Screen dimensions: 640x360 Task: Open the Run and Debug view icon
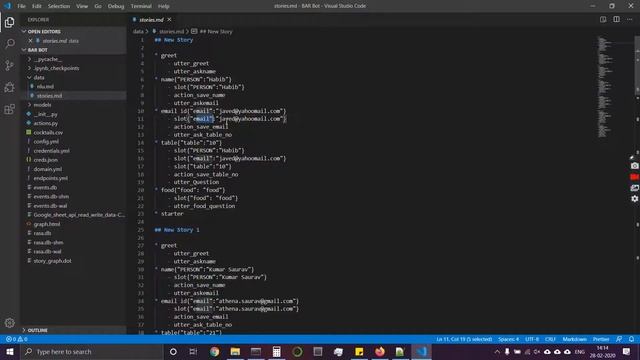point(9,87)
